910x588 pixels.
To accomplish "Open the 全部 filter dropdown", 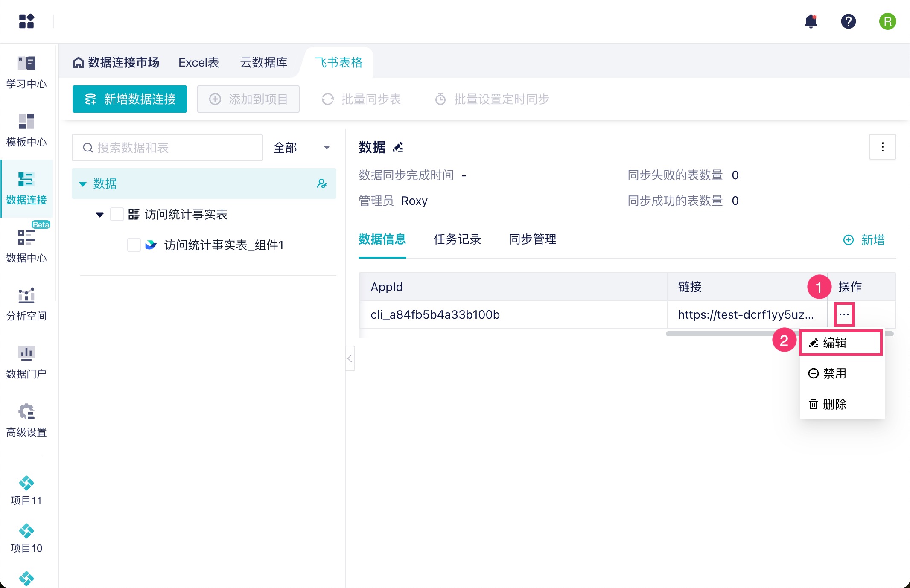I will click(x=301, y=148).
